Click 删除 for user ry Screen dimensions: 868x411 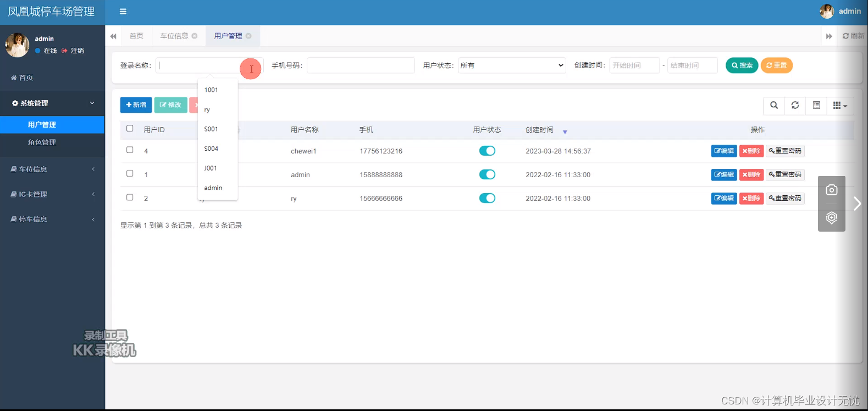tap(751, 198)
